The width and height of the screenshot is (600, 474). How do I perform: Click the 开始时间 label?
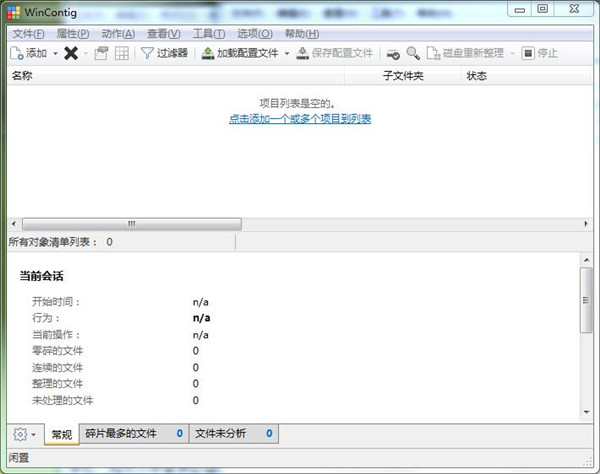[x=56, y=302]
